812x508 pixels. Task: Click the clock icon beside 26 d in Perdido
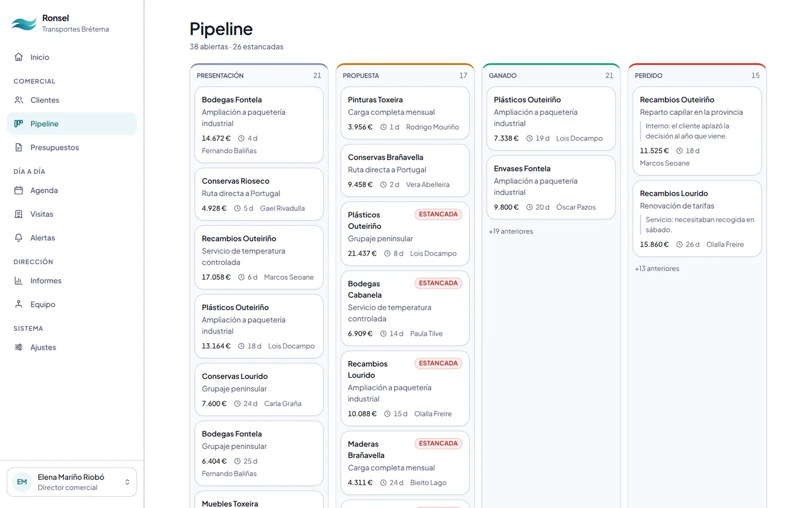[679, 244]
